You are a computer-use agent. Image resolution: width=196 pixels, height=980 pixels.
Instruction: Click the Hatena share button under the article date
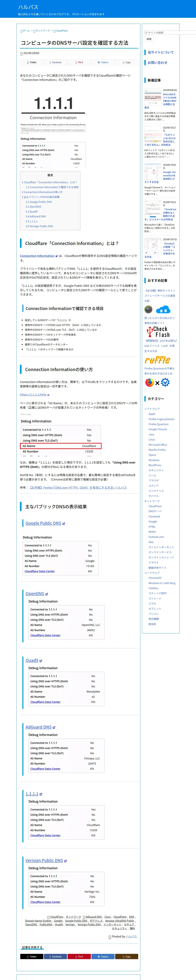(103, 62)
